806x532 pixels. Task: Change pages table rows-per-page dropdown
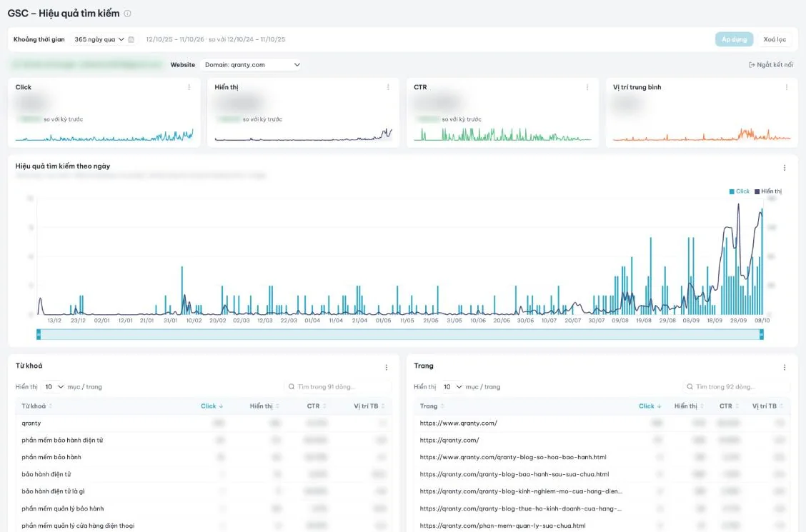(x=452, y=386)
